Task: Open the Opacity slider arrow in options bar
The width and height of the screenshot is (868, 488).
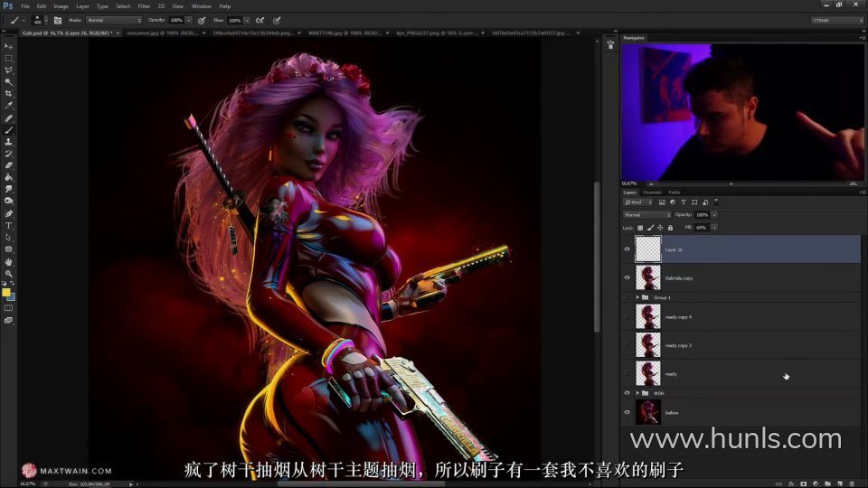Action: [x=189, y=21]
